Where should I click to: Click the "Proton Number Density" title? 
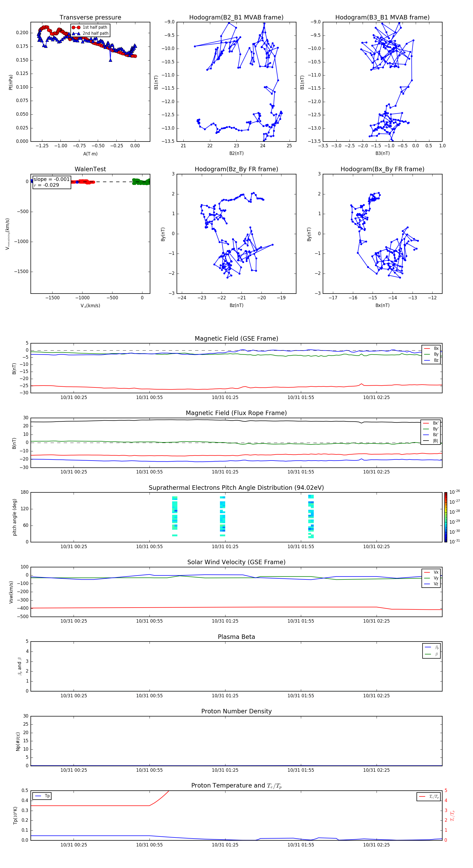236,711
